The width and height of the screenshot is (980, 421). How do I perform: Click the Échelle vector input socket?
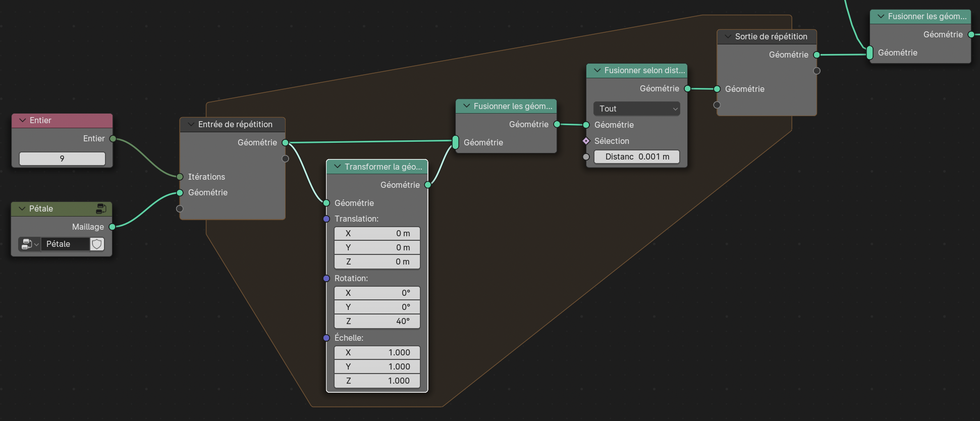click(326, 338)
